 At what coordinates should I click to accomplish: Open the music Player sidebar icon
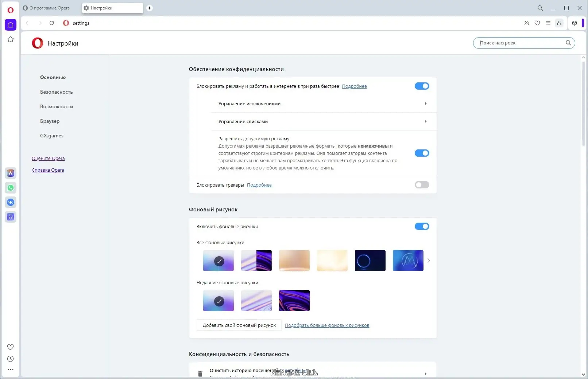coord(11,217)
